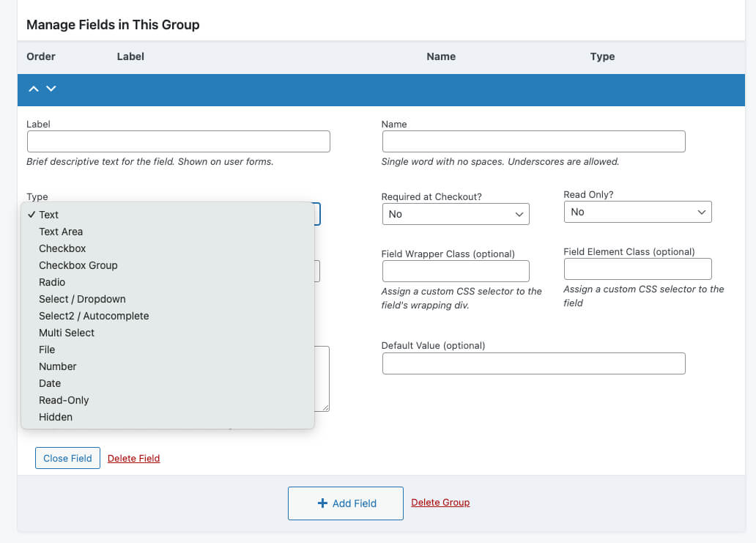Select Checkbox field type
Viewport: 756px width, 543px height.
coord(168,248)
